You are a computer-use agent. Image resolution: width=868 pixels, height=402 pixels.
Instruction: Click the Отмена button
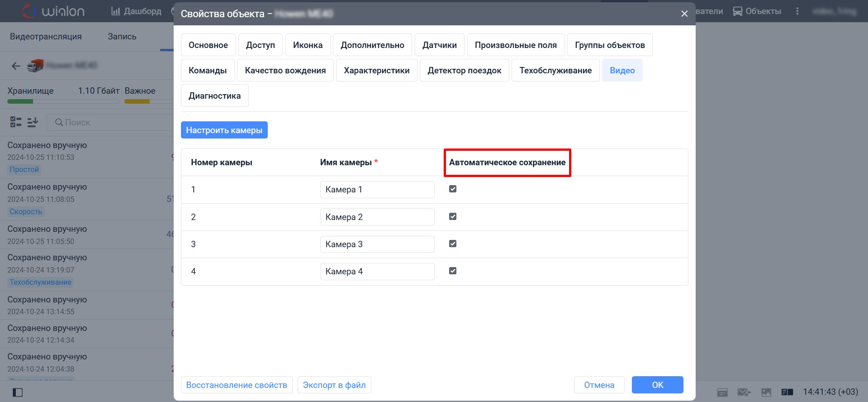[x=599, y=385]
